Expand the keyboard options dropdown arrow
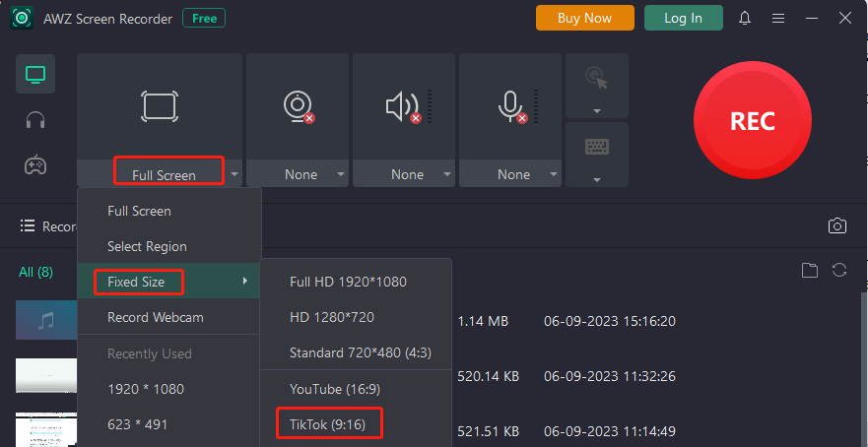 [x=597, y=180]
